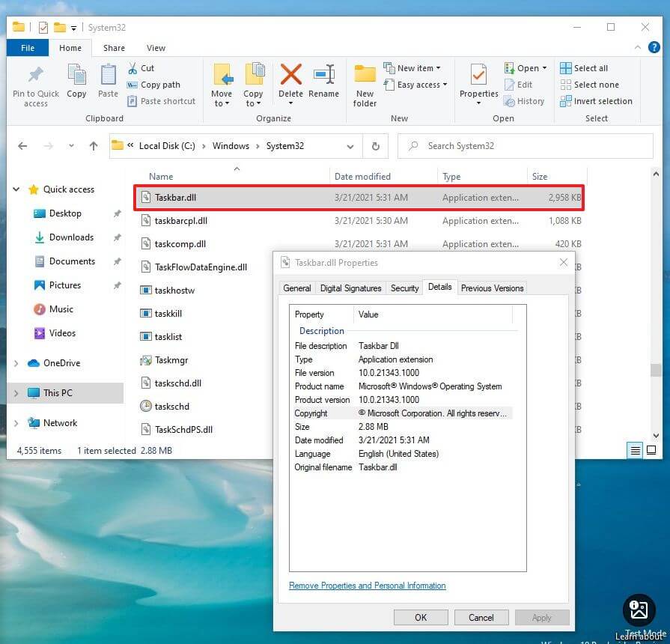Screen dimensions: 670x644
Task: Open the Open dropdown in ribbon
Action: (x=526, y=68)
